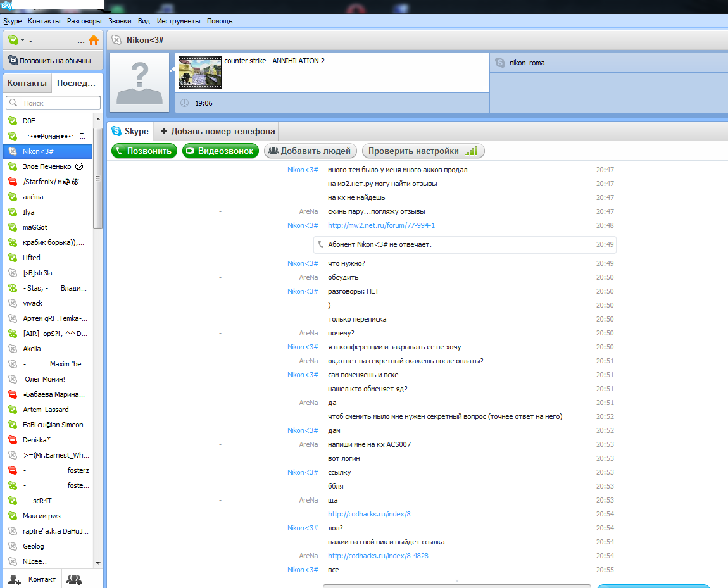Image resolution: width=728 pixels, height=588 pixels.
Task: Click the create group icon at bottom
Action: click(74, 579)
